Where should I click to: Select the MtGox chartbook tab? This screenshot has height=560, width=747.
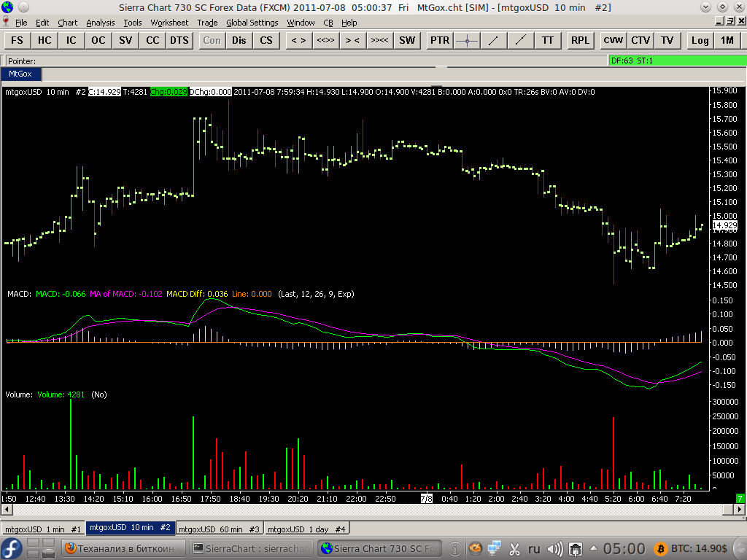tap(20, 74)
